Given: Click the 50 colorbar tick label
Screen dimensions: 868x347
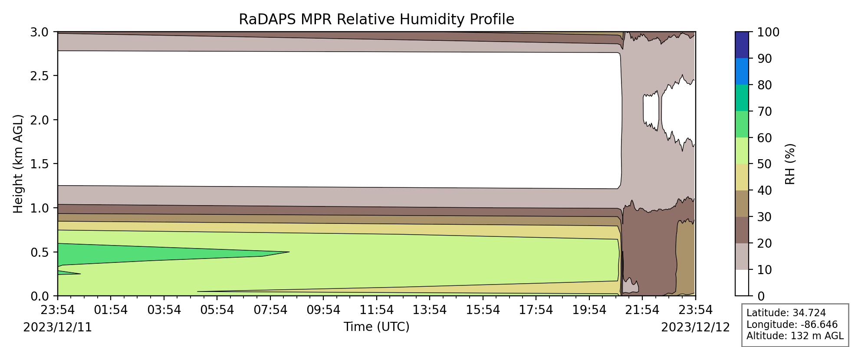Looking at the screenshot, I should 765,164.
